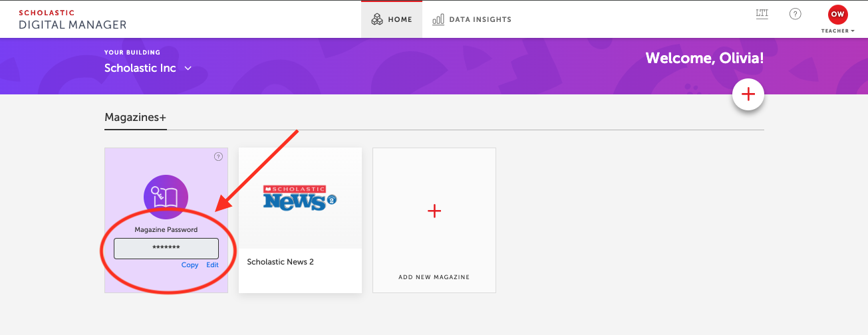Click the Scholastic News 2 title
Viewport: 868px width, 335px height.
coord(280,262)
